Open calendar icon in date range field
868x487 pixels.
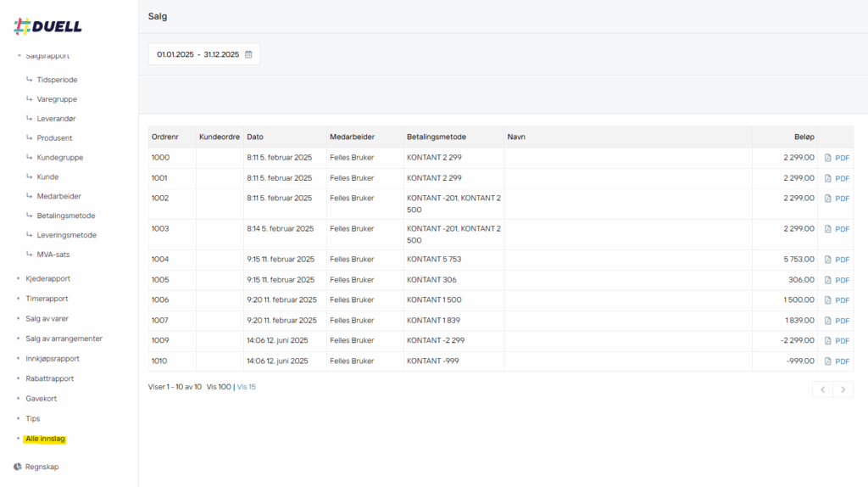pyautogui.click(x=248, y=54)
